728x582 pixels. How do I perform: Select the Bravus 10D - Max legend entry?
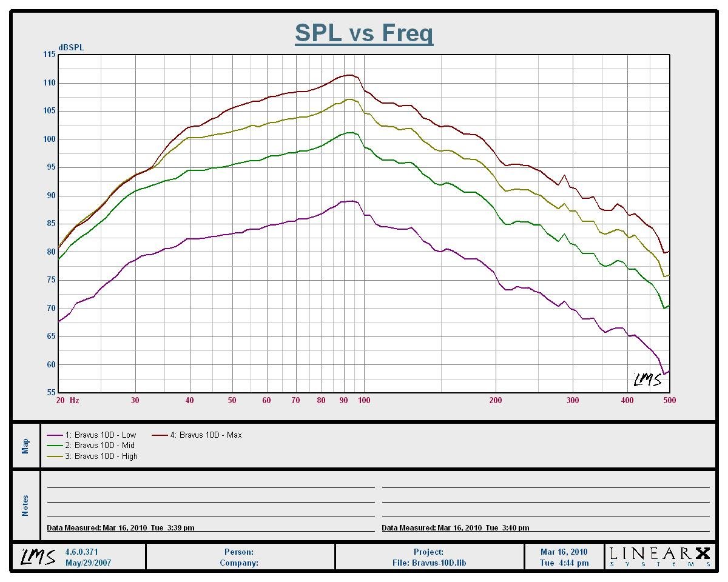point(206,435)
